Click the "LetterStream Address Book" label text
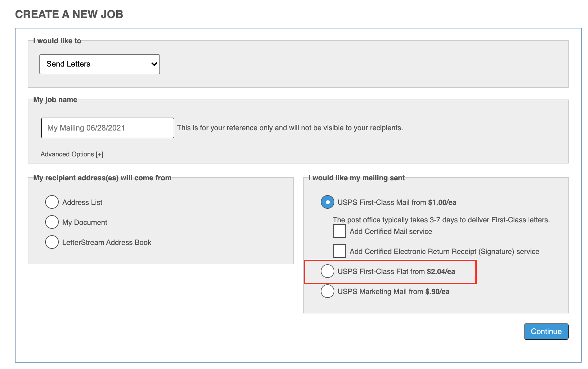Viewport: 588px width, 369px height. pyautogui.click(x=106, y=242)
